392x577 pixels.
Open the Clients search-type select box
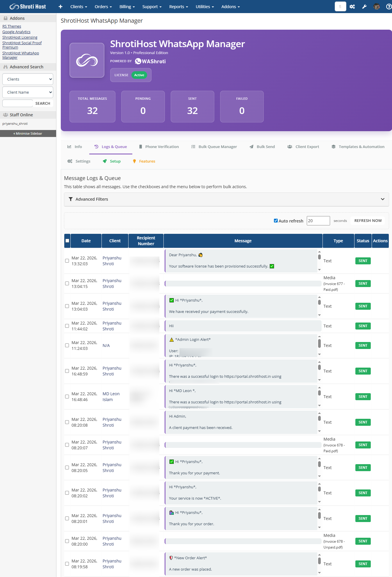[28, 79]
